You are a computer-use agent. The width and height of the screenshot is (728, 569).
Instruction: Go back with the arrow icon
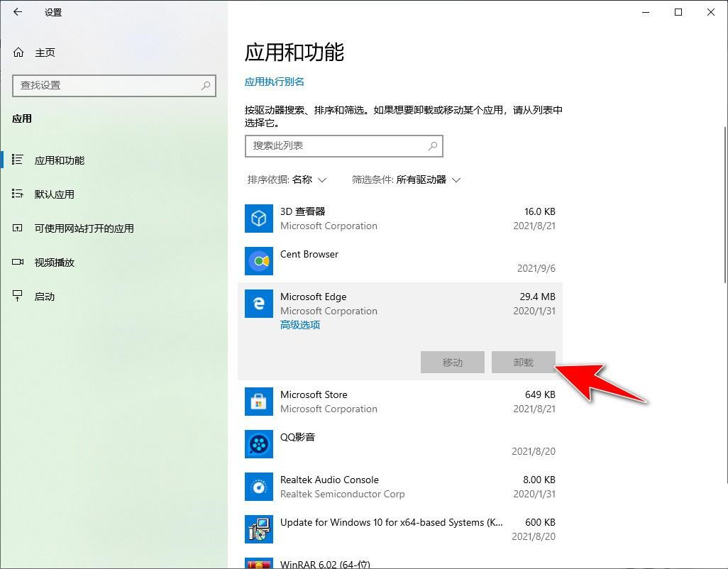coord(18,12)
